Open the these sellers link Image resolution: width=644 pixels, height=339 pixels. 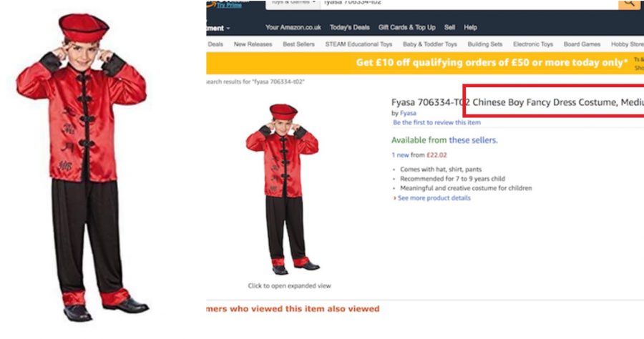(x=473, y=140)
